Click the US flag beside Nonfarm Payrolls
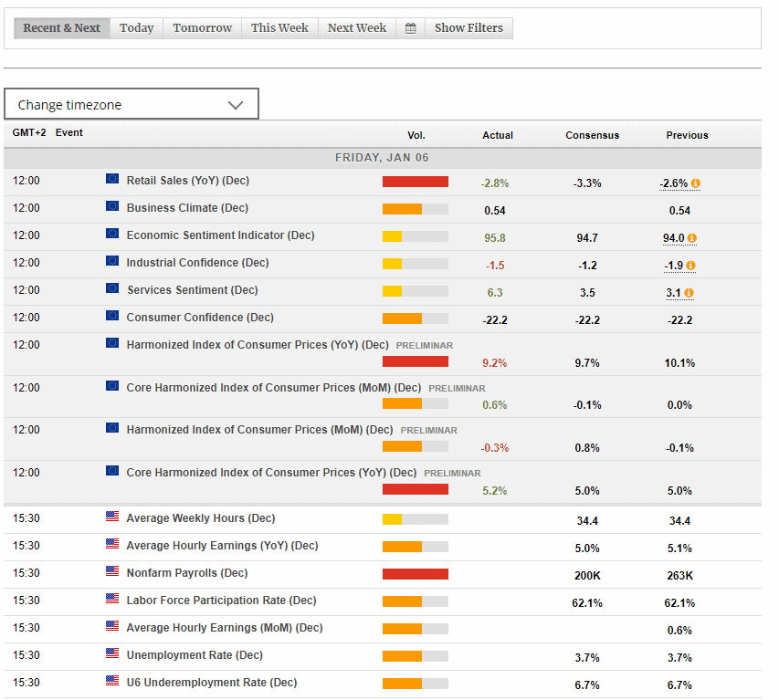This screenshot has width=779, height=700. [111, 573]
